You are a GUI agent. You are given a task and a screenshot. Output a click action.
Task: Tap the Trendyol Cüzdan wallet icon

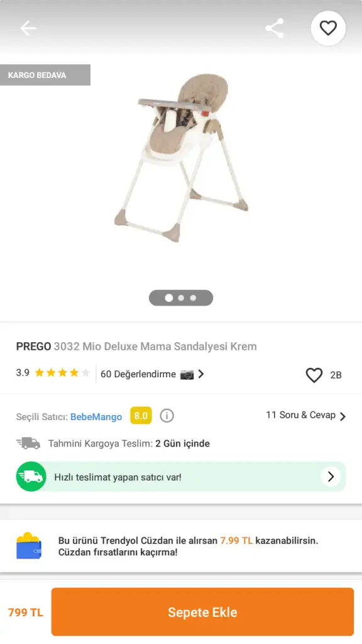click(29, 545)
